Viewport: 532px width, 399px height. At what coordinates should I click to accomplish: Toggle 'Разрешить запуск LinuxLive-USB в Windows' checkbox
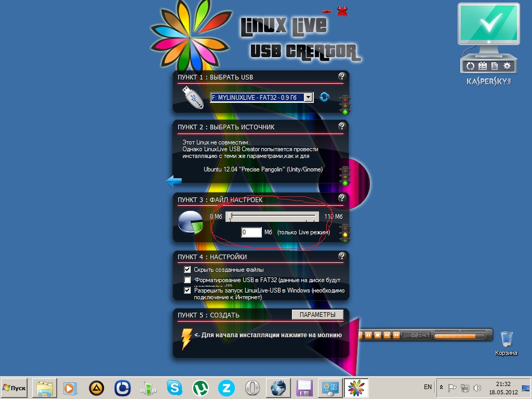(x=187, y=290)
